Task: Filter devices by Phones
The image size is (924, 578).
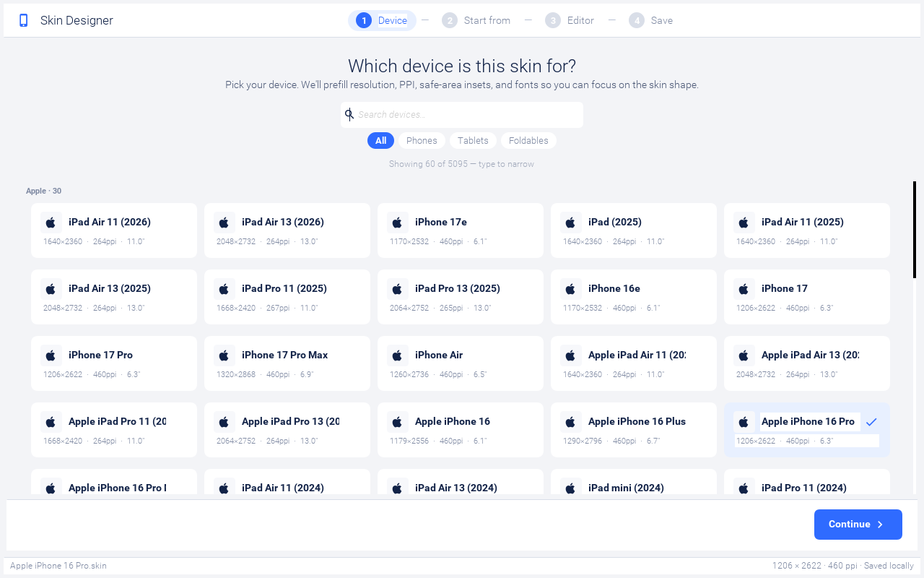Action: 422,141
